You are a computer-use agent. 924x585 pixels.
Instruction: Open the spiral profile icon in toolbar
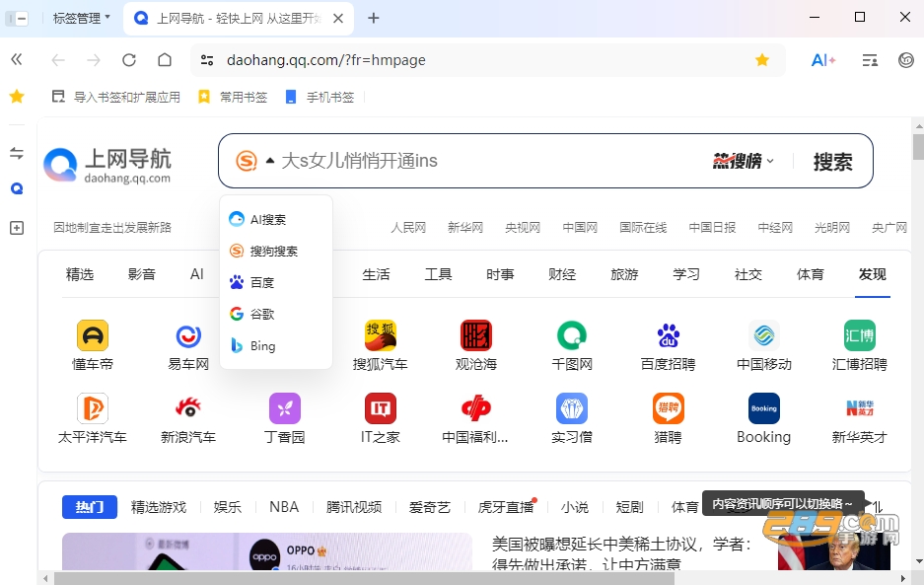pyautogui.click(x=905, y=60)
